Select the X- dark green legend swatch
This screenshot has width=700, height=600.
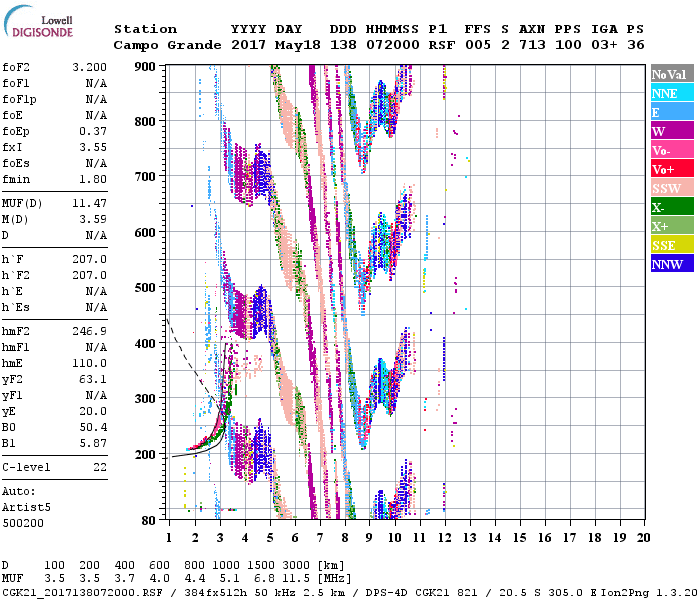click(x=672, y=207)
